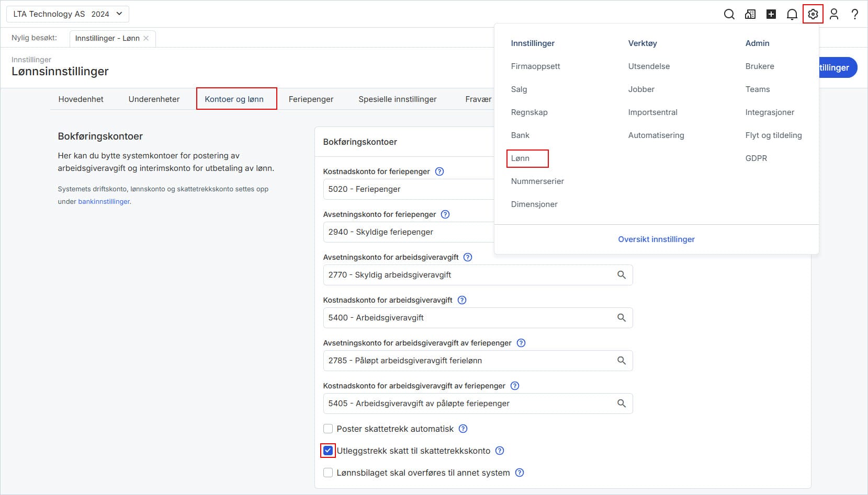Viewport: 868px width, 495px height.
Task: Open Oversikt innstillinger link
Action: (656, 239)
